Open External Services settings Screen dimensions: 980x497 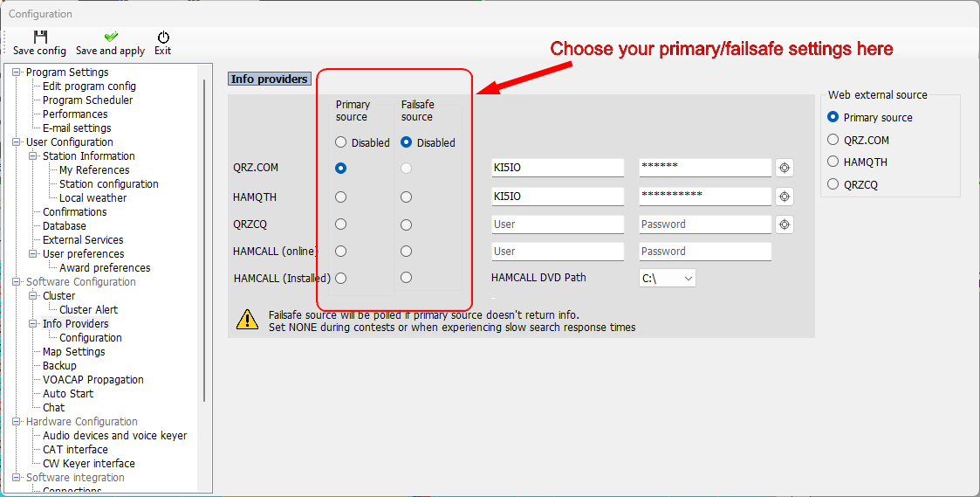point(83,239)
